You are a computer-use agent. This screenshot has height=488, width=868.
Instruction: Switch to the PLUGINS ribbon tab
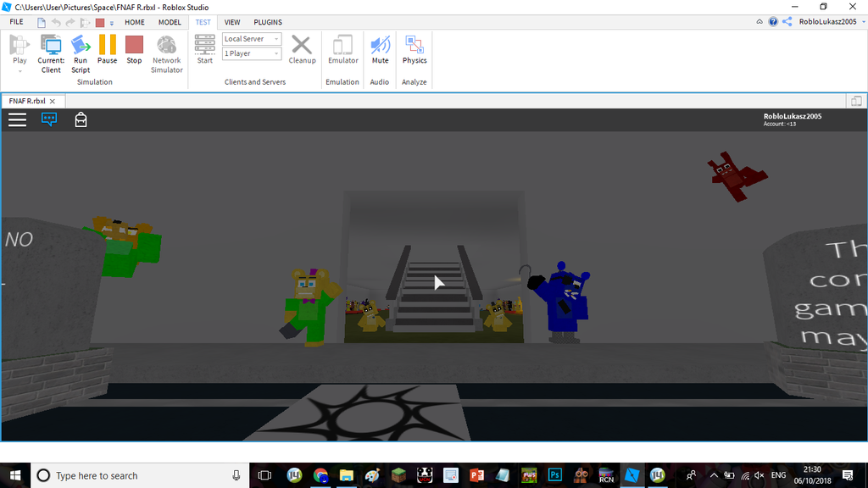tap(268, 22)
